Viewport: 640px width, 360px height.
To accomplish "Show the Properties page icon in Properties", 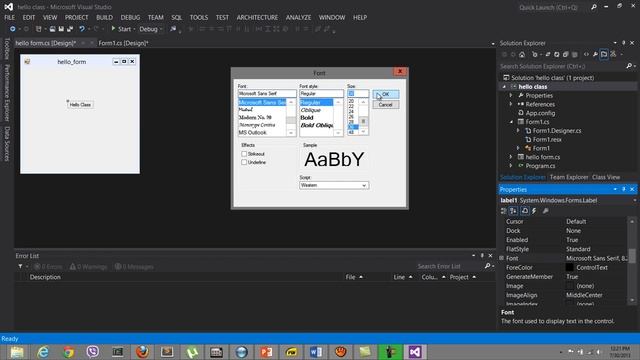I will click(524, 211).
